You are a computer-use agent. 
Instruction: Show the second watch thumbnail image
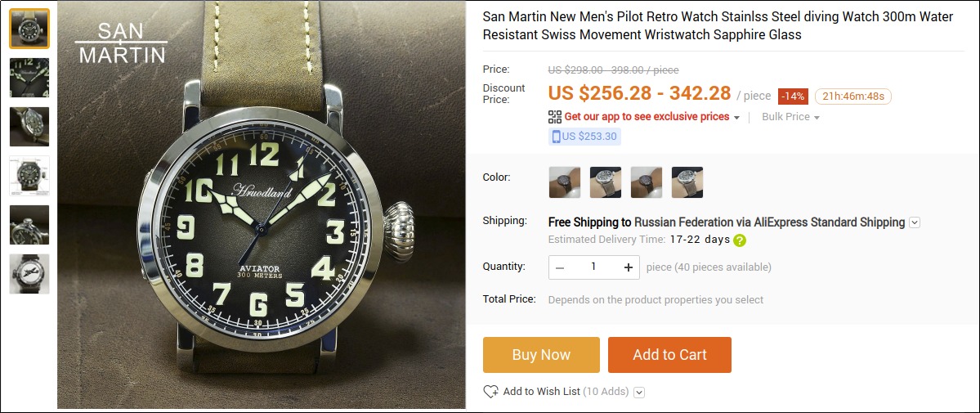point(29,78)
